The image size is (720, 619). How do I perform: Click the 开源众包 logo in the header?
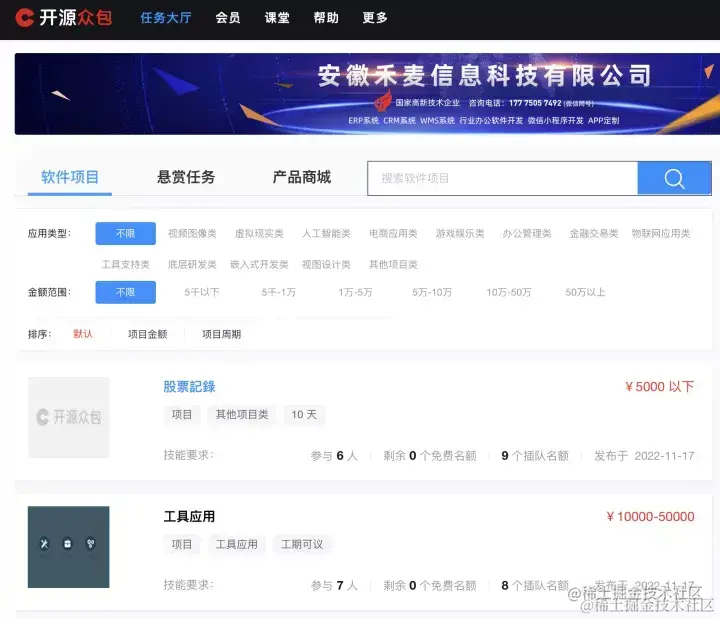[x=64, y=18]
